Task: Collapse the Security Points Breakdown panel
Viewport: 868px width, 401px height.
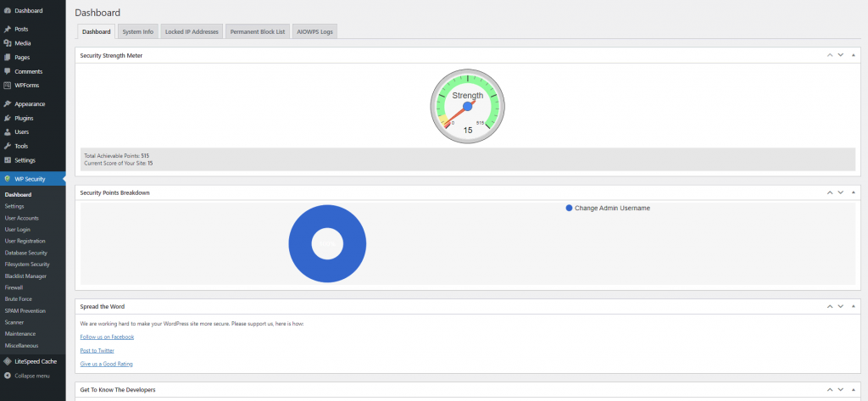Action: [852, 192]
